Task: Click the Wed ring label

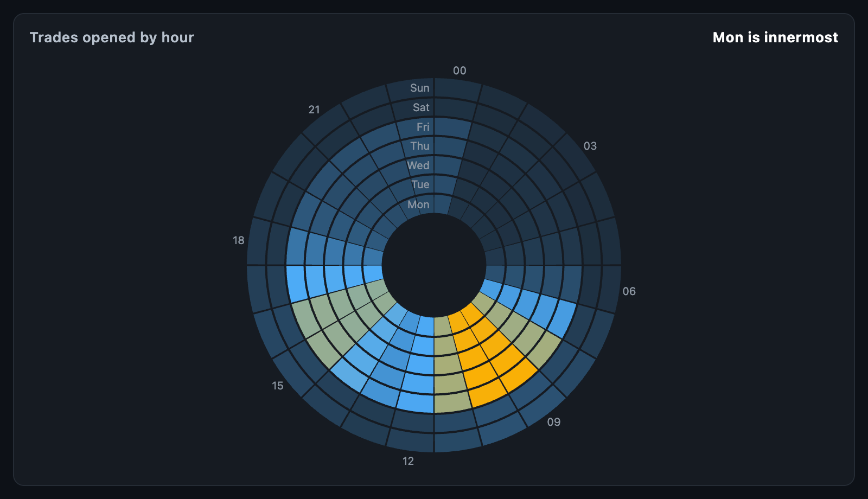Action: point(418,165)
